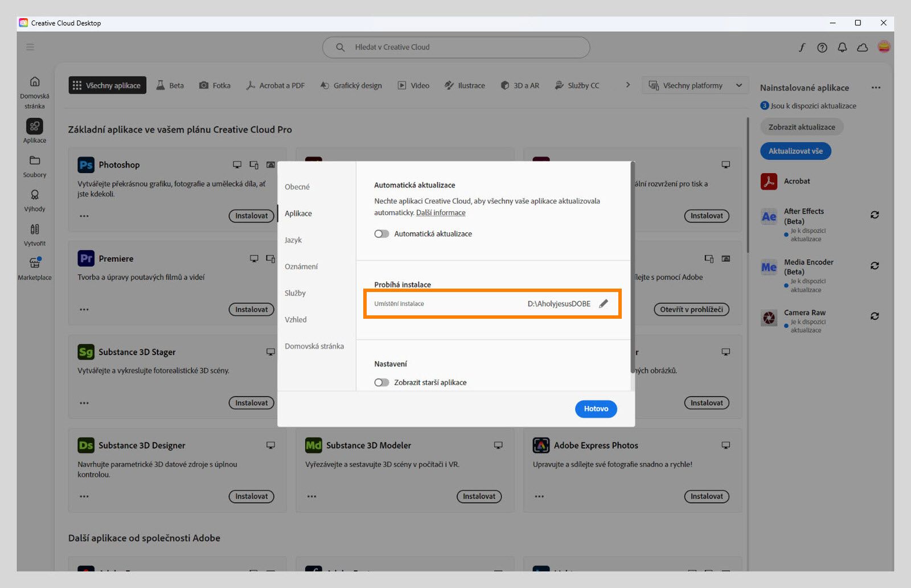Open Premiere card three-dot menu
Screen dimensions: 911x588
(x=84, y=310)
